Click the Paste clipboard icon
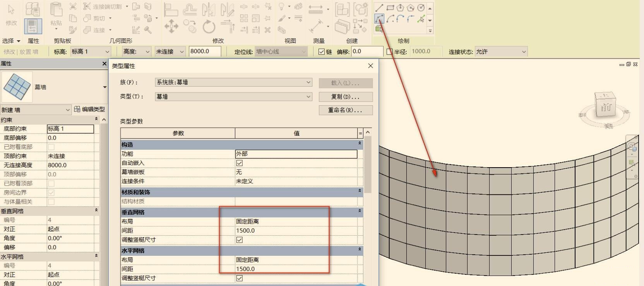This screenshot has height=286, width=644. click(57, 15)
